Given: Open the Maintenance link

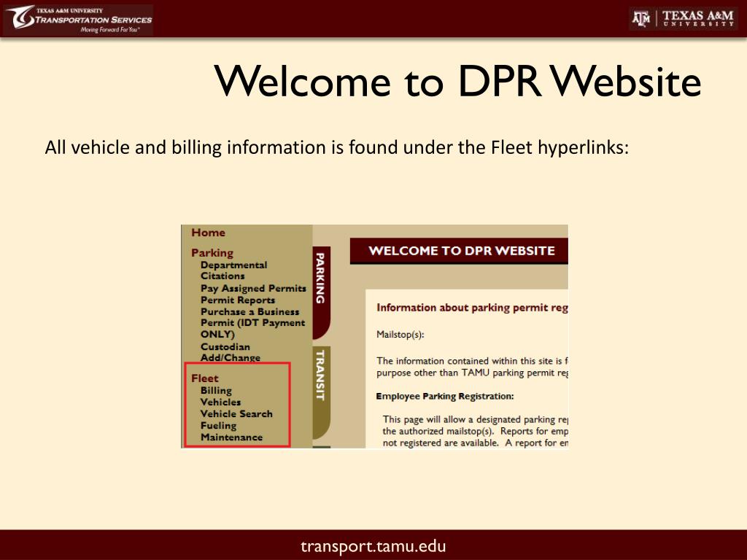Looking at the screenshot, I should click(x=231, y=437).
